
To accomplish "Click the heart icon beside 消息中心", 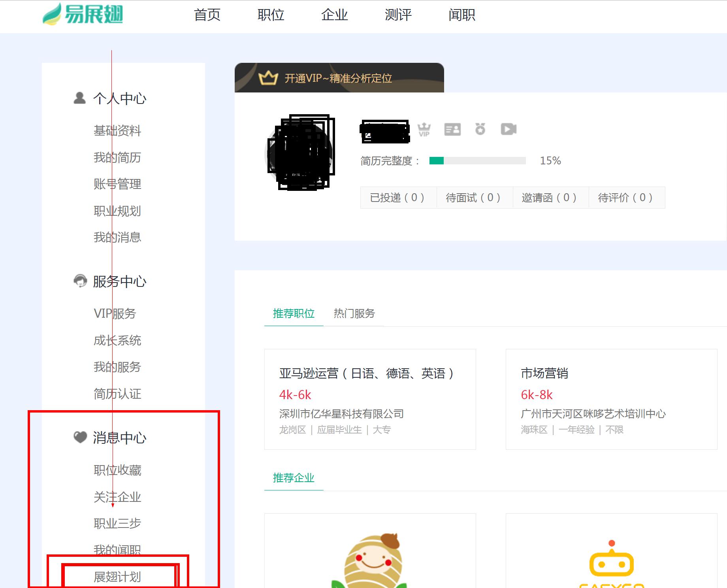I will 80,437.
